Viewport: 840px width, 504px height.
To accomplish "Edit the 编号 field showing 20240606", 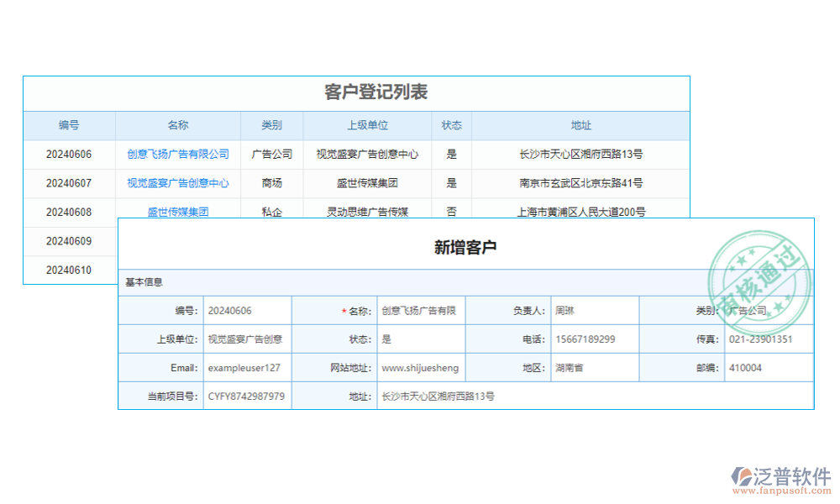I will click(x=246, y=310).
